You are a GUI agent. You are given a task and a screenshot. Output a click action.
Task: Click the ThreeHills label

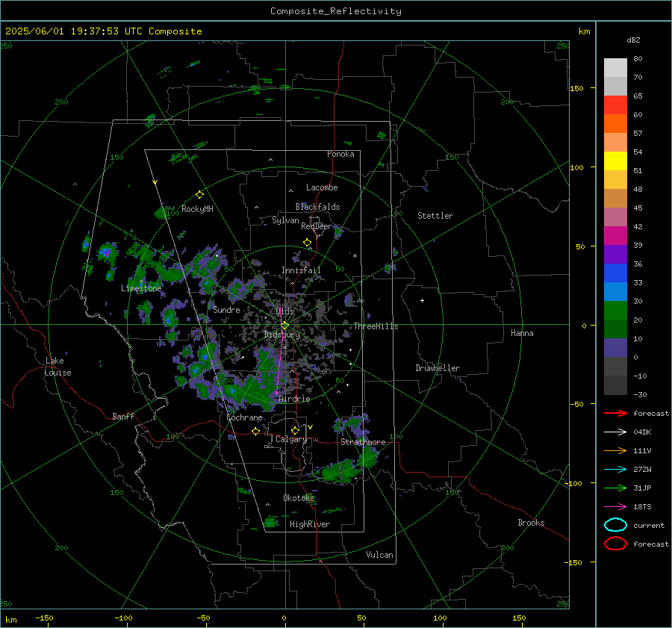(x=376, y=326)
